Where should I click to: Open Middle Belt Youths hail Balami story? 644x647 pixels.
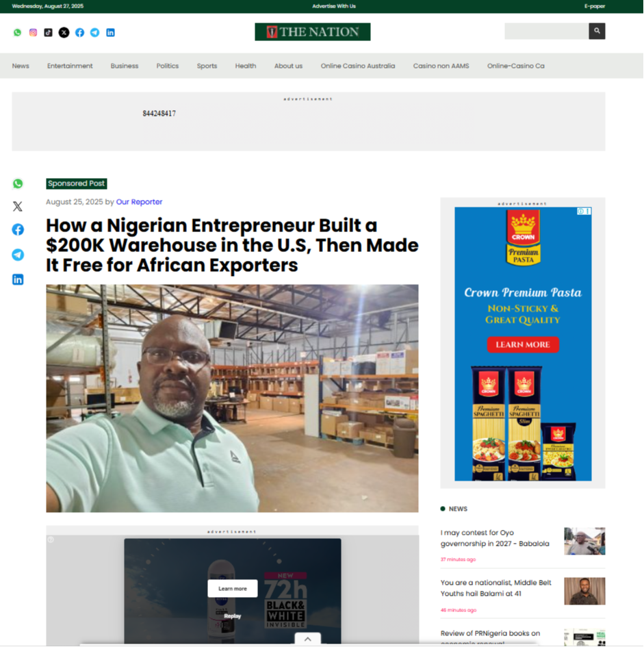tap(496, 588)
